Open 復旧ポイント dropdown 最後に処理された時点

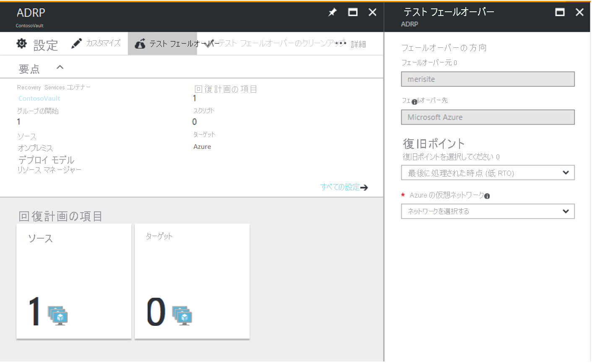pos(488,173)
